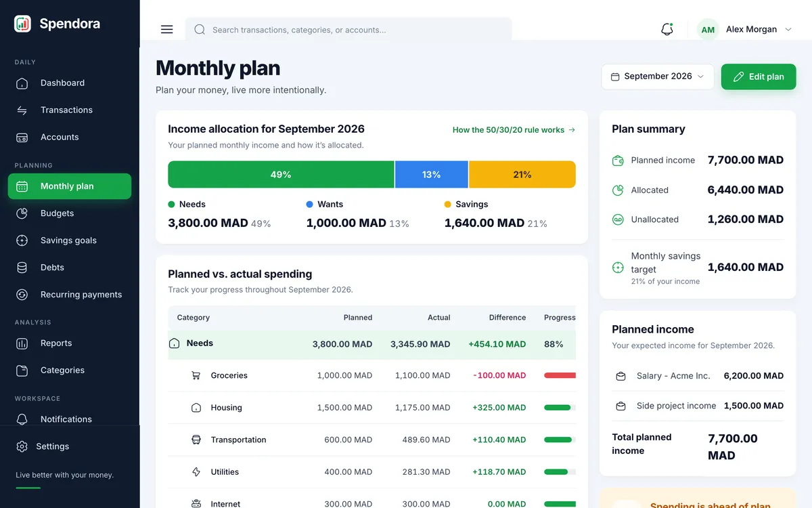Screen dimensions: 812x508
Task: Click the Housing row home icon
Action: coord(196,408)
